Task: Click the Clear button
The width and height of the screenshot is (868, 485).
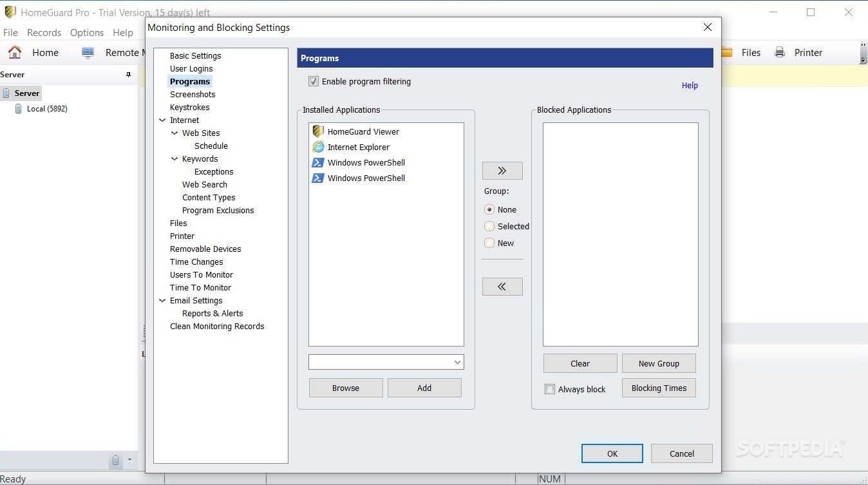Action: click(580, 363)
